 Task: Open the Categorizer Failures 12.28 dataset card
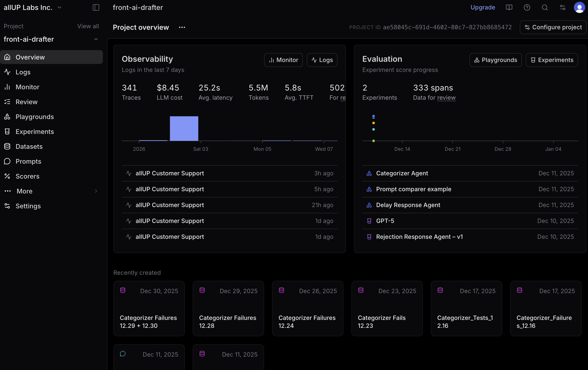coord(228,308)
